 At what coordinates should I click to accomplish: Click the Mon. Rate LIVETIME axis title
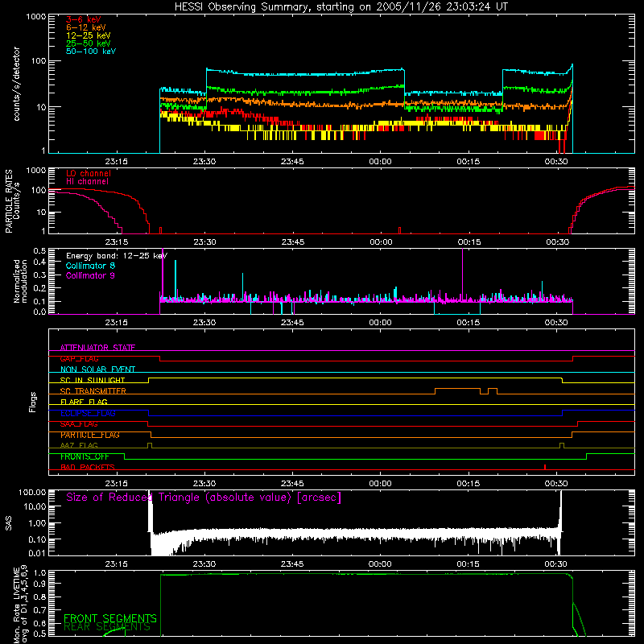tap(20, 604)
